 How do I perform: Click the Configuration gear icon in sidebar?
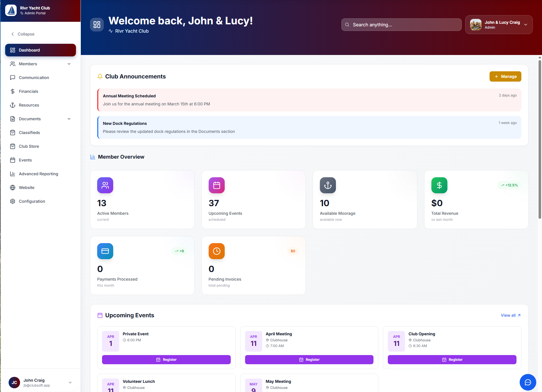[13, 201]
